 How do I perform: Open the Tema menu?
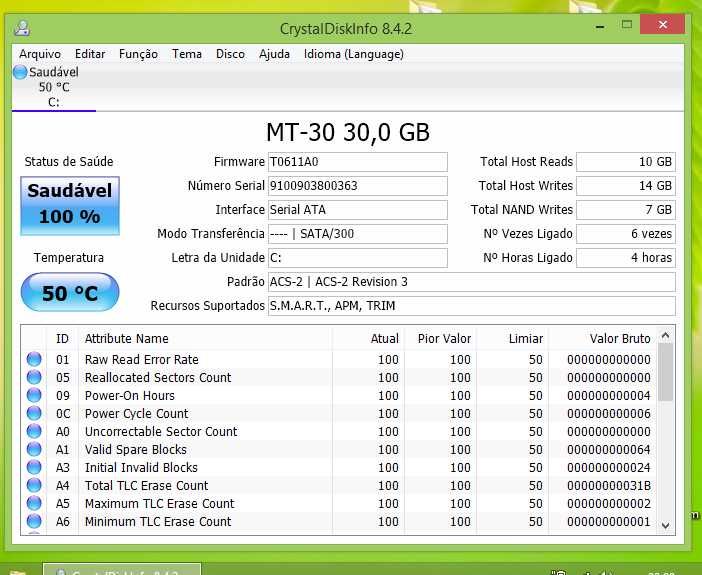[x=187, y=54]
